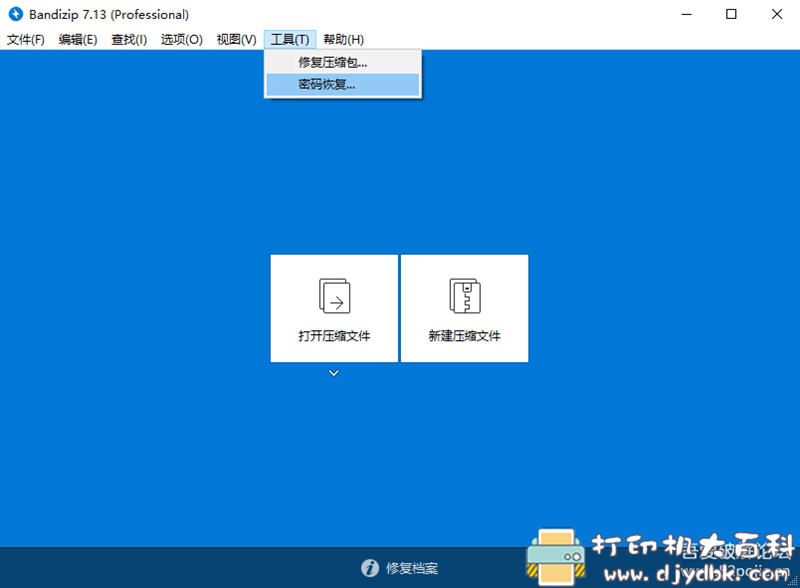Click the 修复档案 link in the bottom bar

click(x=412, y=568)
